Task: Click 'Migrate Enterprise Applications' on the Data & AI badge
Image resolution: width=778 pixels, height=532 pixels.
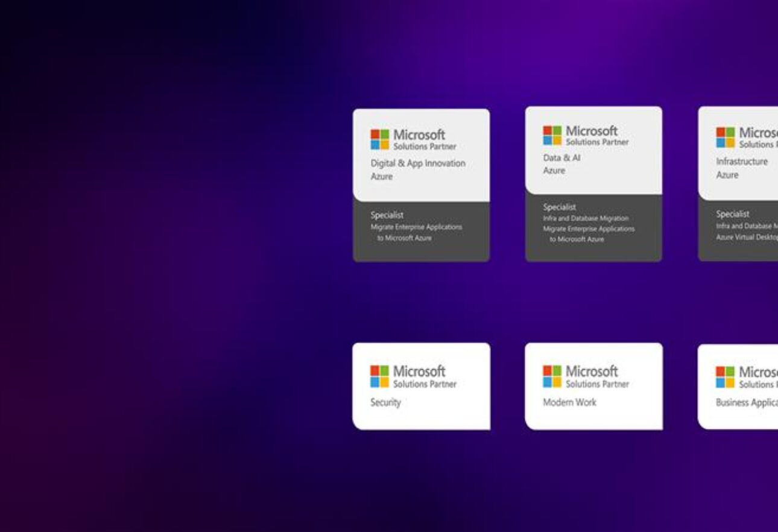Action: click(x=589, y=229)
